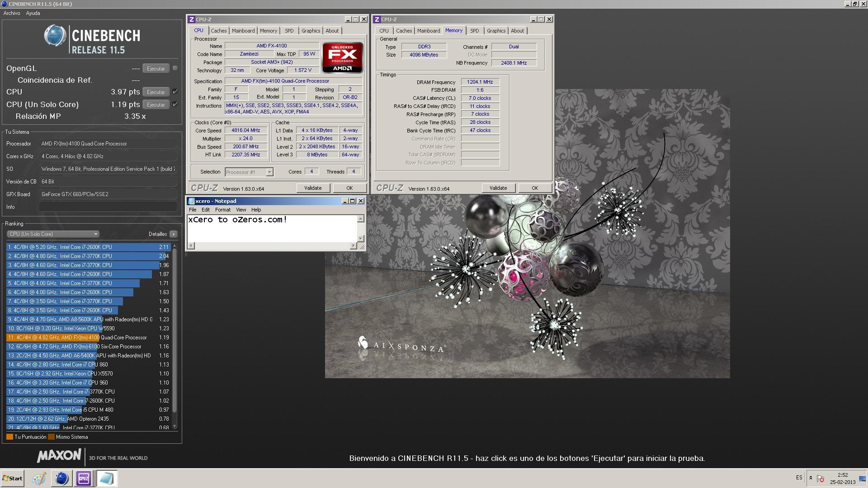
Task: Open the Notepad taskbar icon
Action: [107, 479]
